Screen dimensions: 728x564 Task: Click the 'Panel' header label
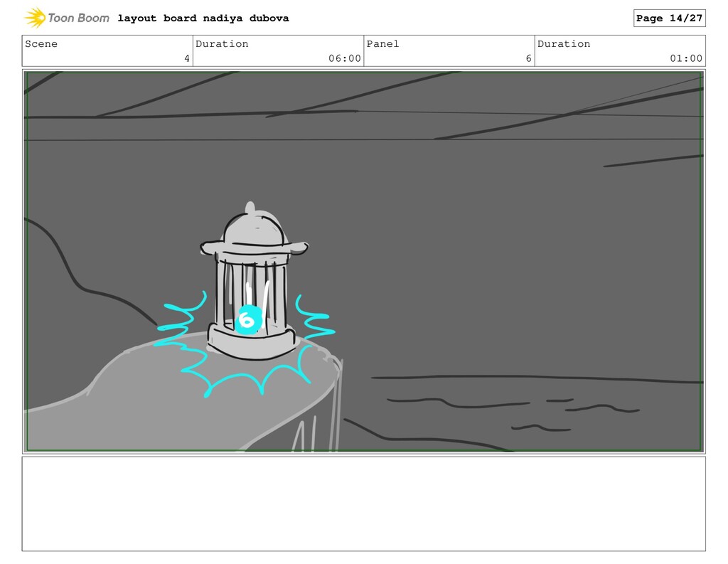pyautogui.click(x=382, y=43)
